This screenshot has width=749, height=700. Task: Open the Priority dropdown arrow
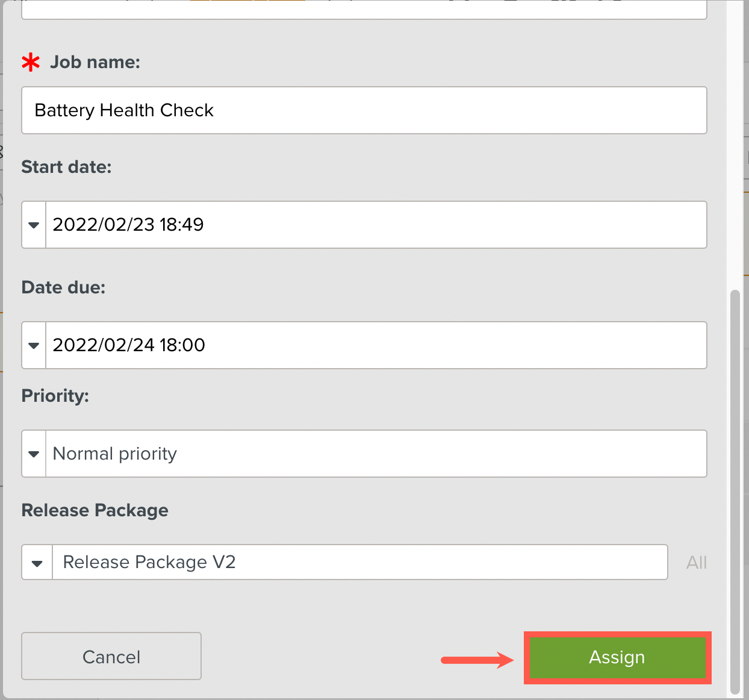[x=34, y=454]
